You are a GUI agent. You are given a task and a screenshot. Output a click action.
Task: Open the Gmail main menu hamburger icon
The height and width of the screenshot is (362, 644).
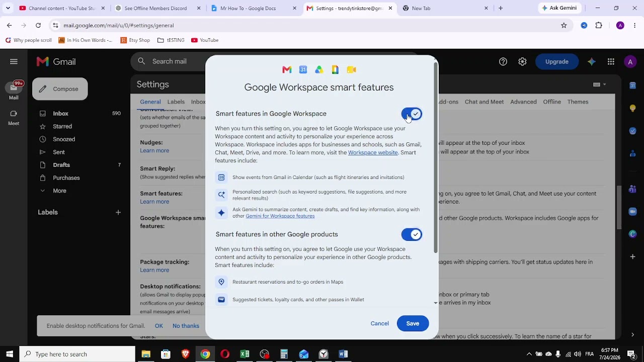(x=14, y=61)
